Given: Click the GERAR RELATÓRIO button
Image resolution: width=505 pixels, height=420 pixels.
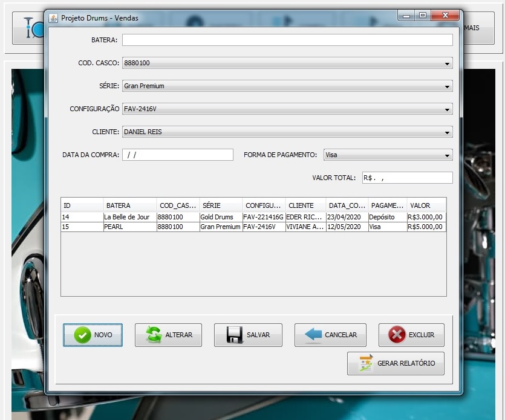Looking at the screenshot, I should point(396,363).
